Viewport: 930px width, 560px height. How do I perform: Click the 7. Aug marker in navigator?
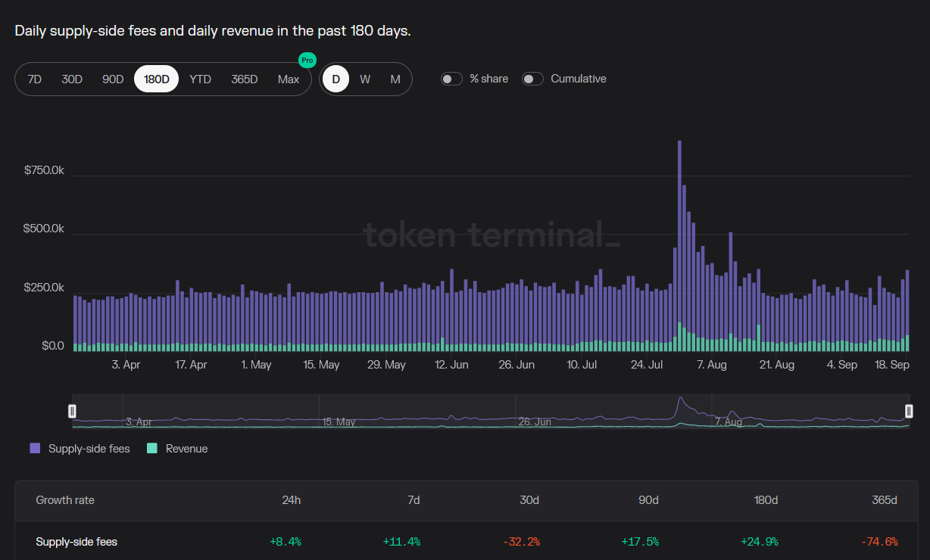[x=729, y=422]
